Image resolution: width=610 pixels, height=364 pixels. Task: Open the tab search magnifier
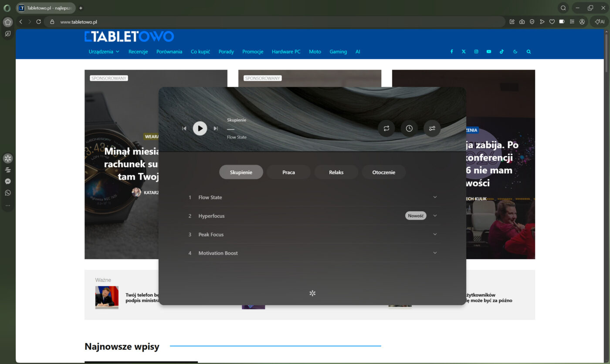coord(563,8)
